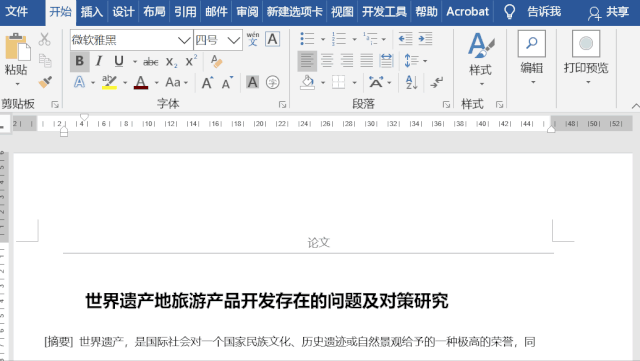Image resolution: width=640 pixels, height=361 pixels.
Task: Click the document title heading text
Action: (x=267, y=301)
